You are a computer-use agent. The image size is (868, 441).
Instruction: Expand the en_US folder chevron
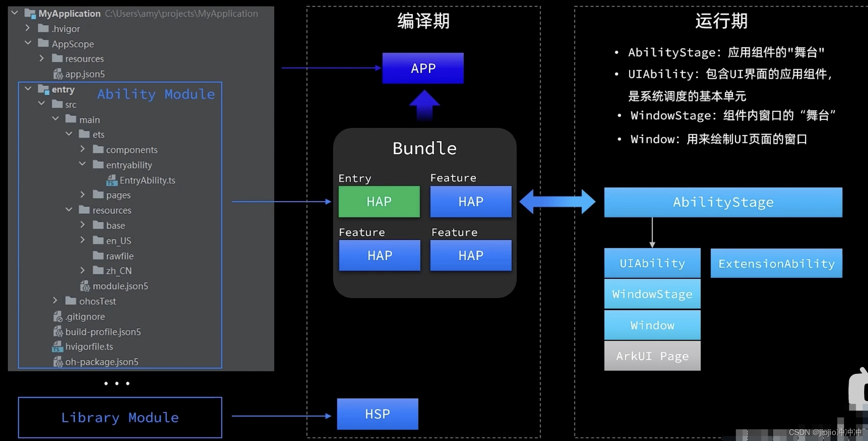click(x=82, y=240)
